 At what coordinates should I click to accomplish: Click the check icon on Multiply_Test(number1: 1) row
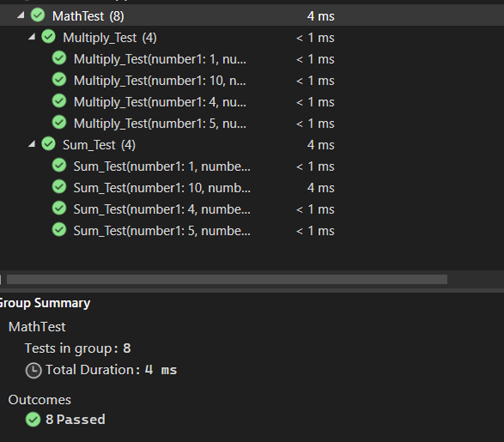tap(59, 59)
